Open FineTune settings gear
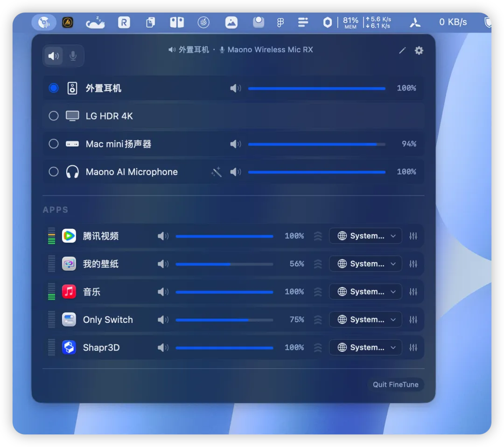The height and width of the screenshot is (447, 504). (x=419, y=50)
